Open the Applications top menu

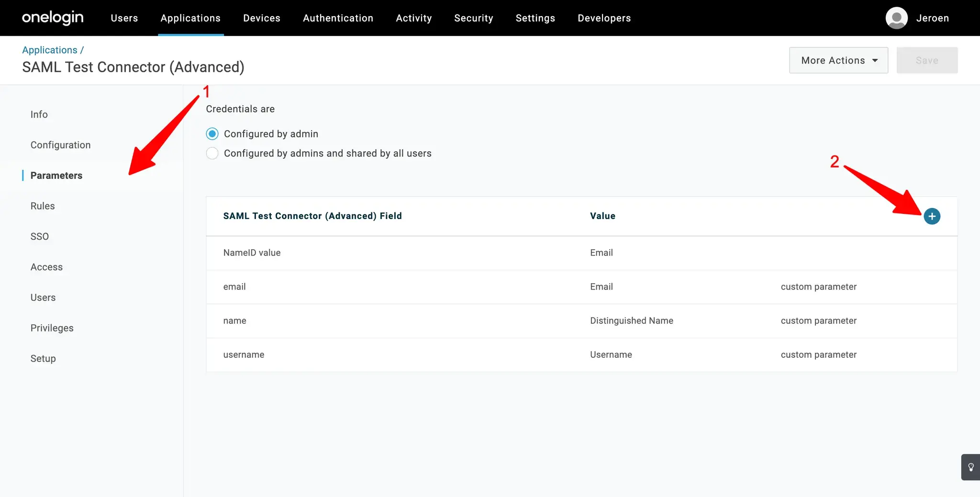click(190, 18)
